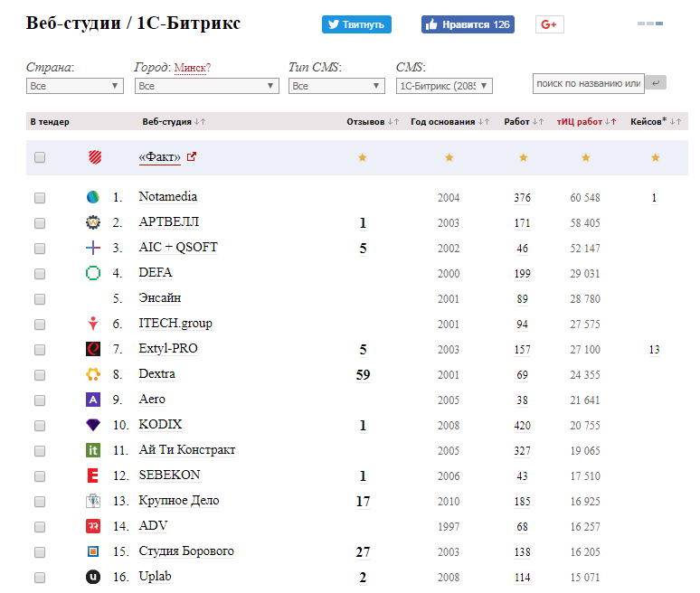Screen dimensions: 700x593
Task: Check the Extyl-PRO tender checkbox
Action: click(40, 349)
